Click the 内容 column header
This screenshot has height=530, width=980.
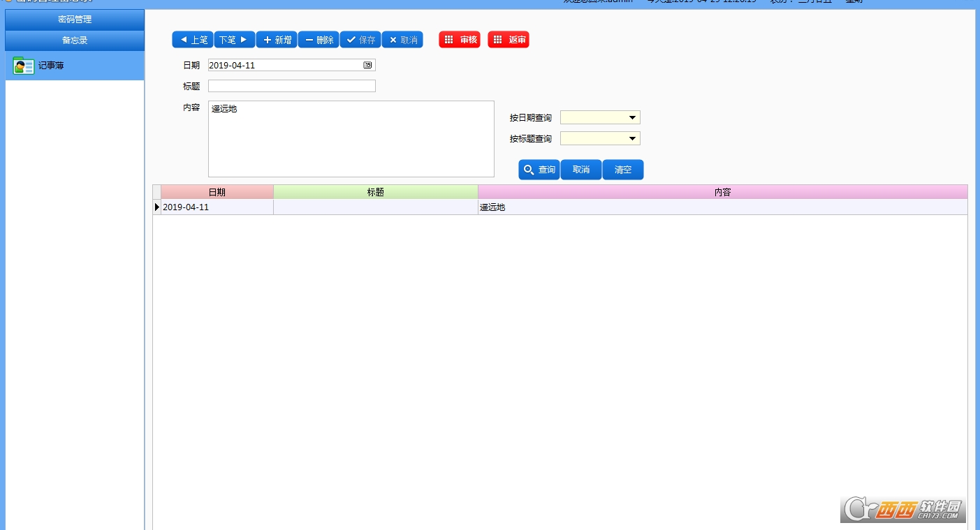point(723,192)
